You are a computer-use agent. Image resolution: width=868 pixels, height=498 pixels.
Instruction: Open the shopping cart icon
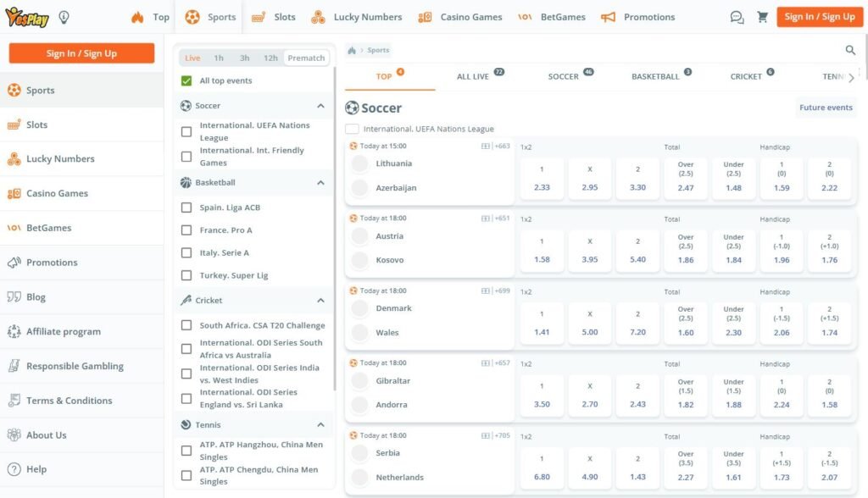coord(762,17)
